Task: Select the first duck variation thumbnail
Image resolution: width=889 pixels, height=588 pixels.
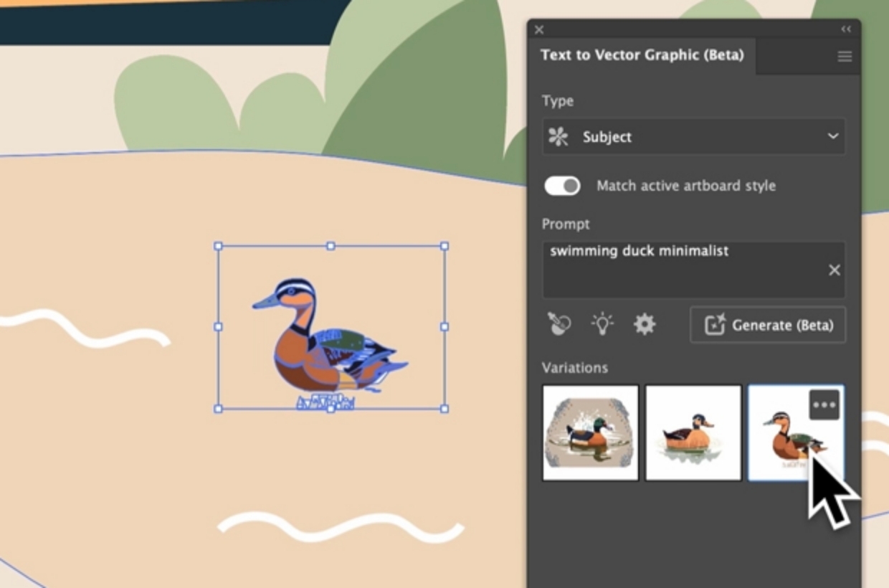Action: [589, 431]
